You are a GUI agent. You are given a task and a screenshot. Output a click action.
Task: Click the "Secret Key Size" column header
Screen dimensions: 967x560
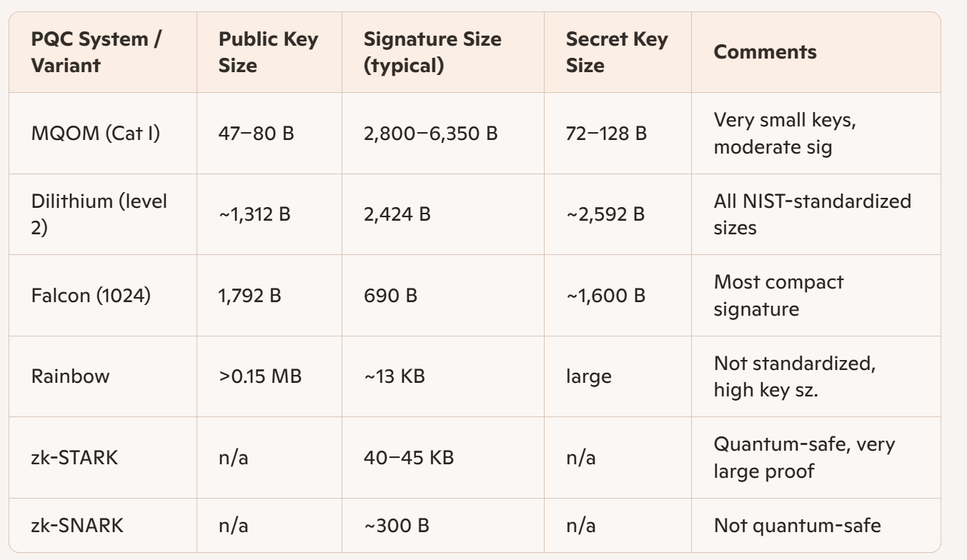click(616, 52)
